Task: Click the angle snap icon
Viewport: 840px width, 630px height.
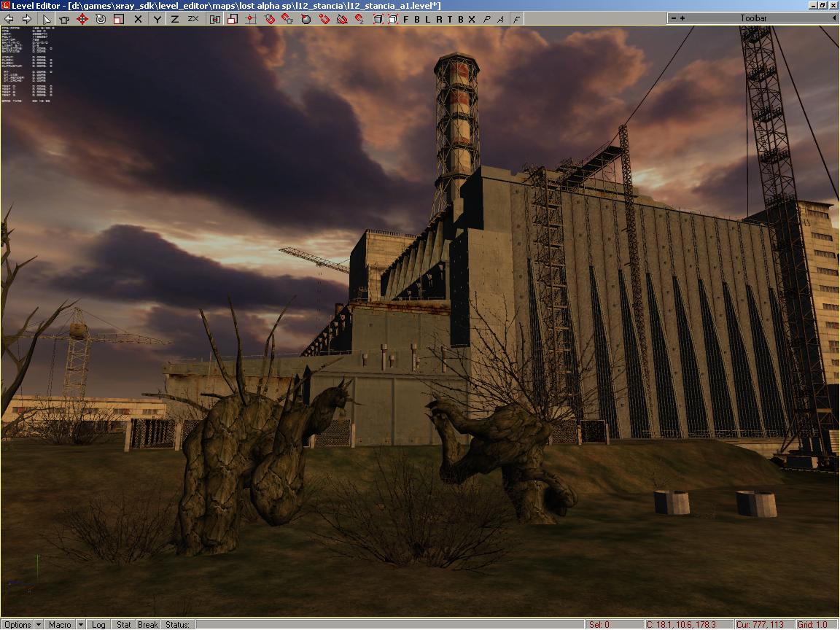Action: [x=342, y=19]
